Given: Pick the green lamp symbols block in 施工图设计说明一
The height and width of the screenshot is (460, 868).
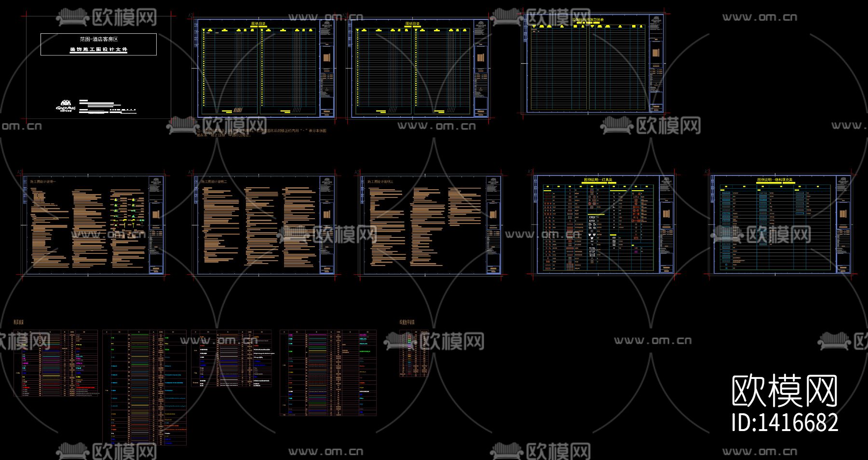Looking at the screenshot, I should [x=128, y=212].
